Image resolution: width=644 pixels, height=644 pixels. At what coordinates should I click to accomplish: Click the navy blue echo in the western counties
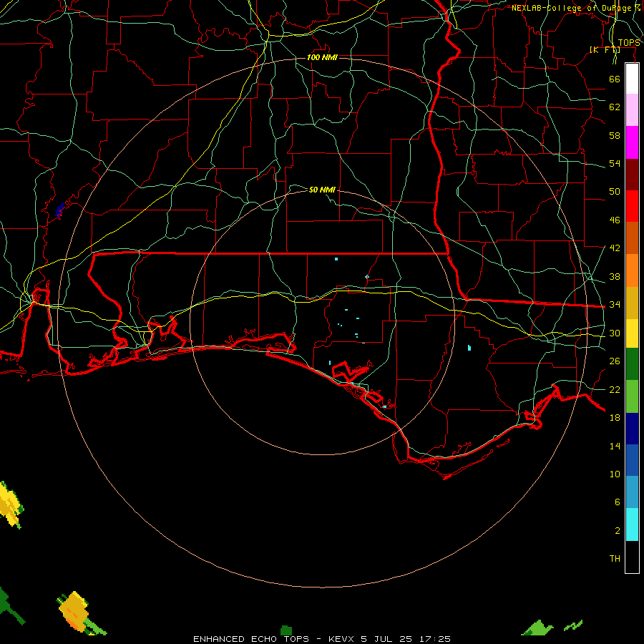coord(59,209)
